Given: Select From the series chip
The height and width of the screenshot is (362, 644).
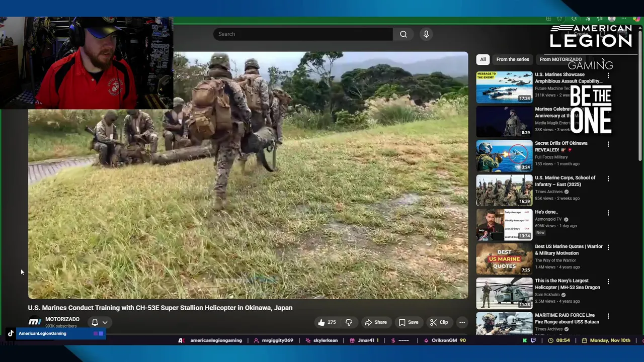Looking at the screenshot, I should coord(513,59).
